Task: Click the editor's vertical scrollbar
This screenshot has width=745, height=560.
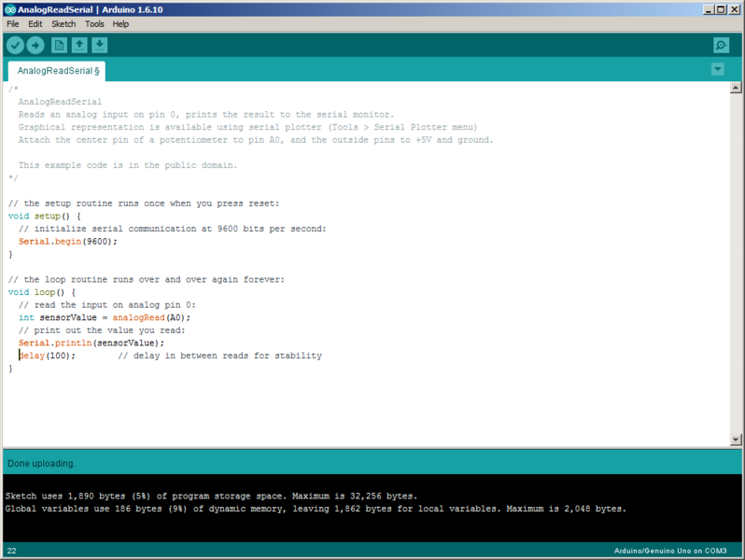Action: (x=738, y=261)
